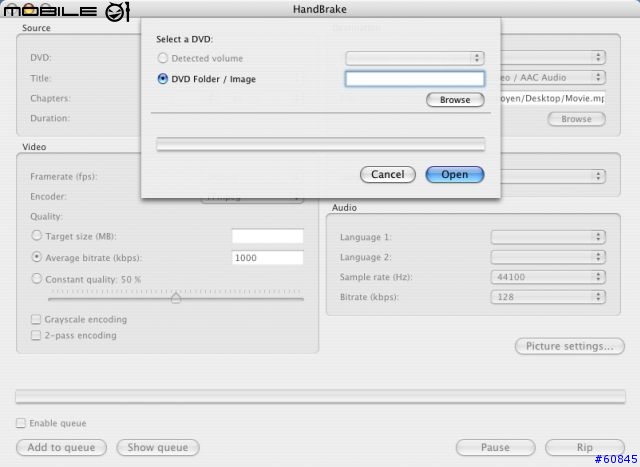Select the Detected volume radio button
640x467 pixels.
163,58
